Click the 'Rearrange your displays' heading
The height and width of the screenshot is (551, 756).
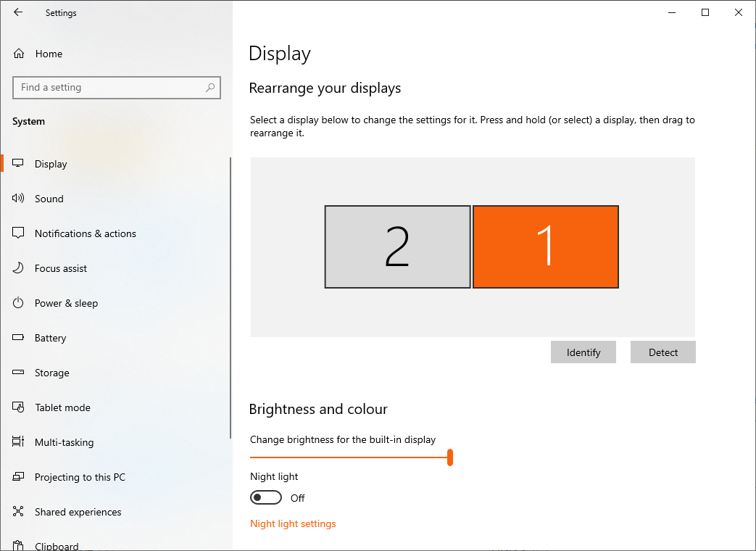click(325, 88)
